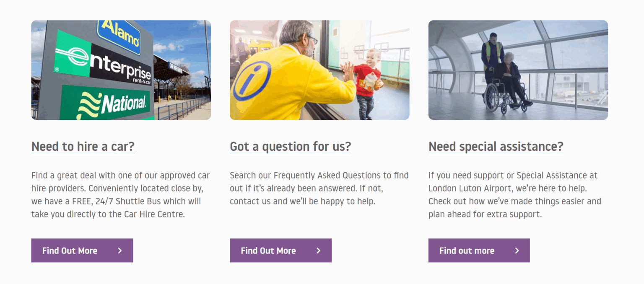Click the blue information 'i' symbol on yellow jacket
Viewport: 644px width, 284px height.
click(x=252, y=81)
